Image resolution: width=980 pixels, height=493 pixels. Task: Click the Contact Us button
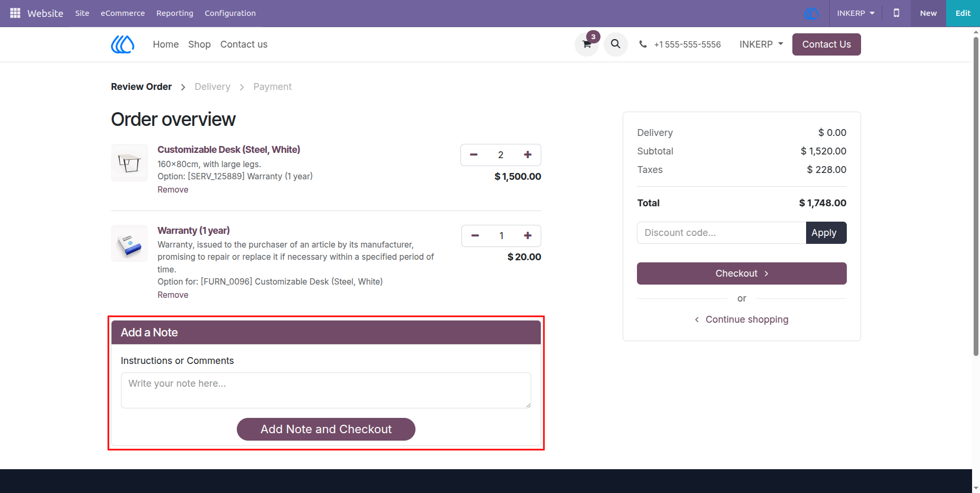(826, 44)
